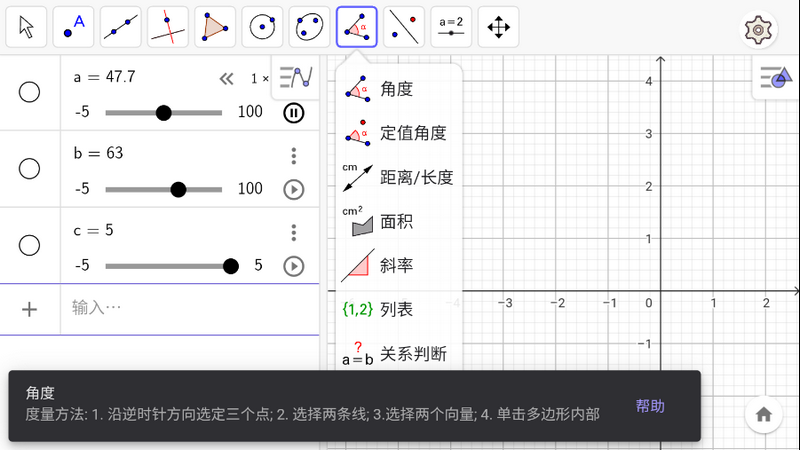Select the Circle with center tool
800x450 pixels.
[x=262, y=27]
